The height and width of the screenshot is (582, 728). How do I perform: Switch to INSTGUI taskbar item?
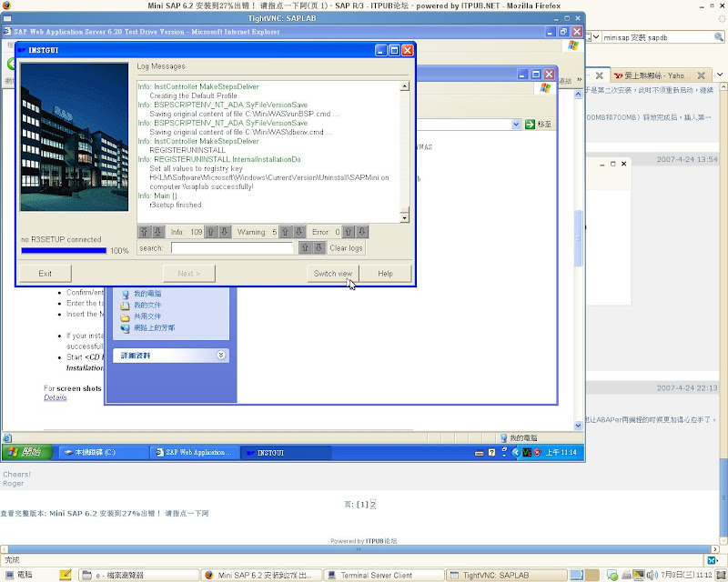click(286, 453)
